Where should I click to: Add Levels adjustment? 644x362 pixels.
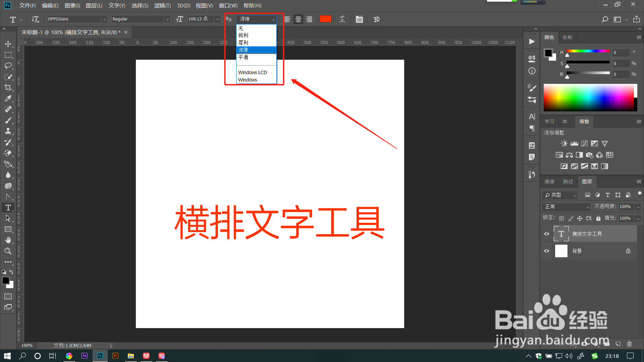pos(574,144)
